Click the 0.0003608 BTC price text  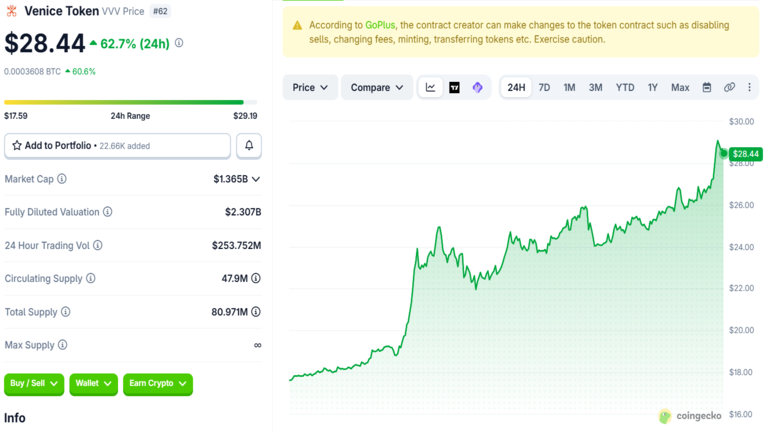32,72
